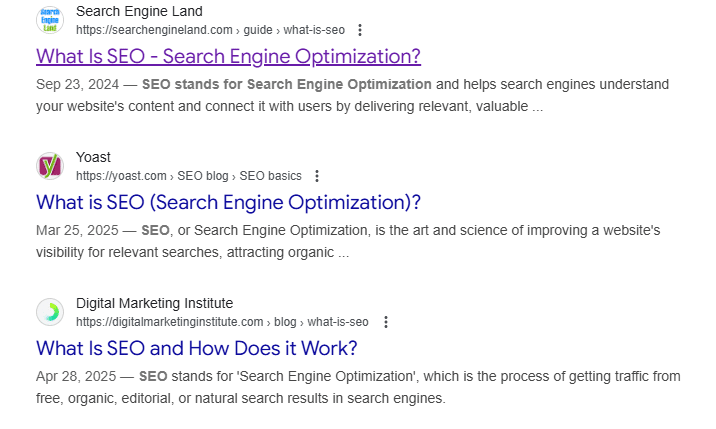Click the https://yoast.com URL text
The image size is (716, 429).
(121, 176)
